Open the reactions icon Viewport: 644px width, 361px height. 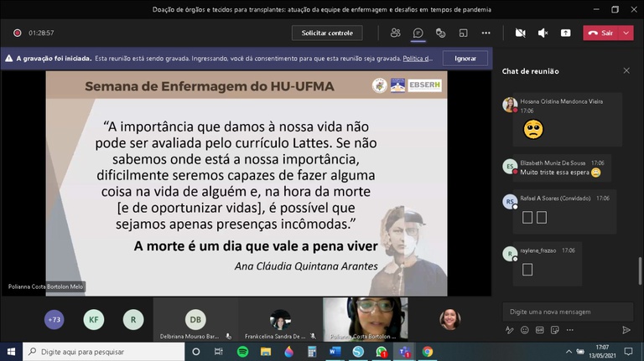440,33
